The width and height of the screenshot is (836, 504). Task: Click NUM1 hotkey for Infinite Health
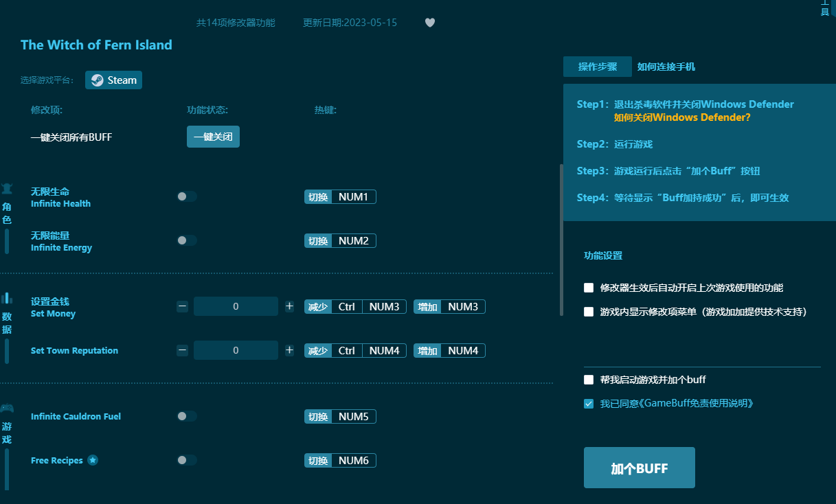click(x=340, y=197)
